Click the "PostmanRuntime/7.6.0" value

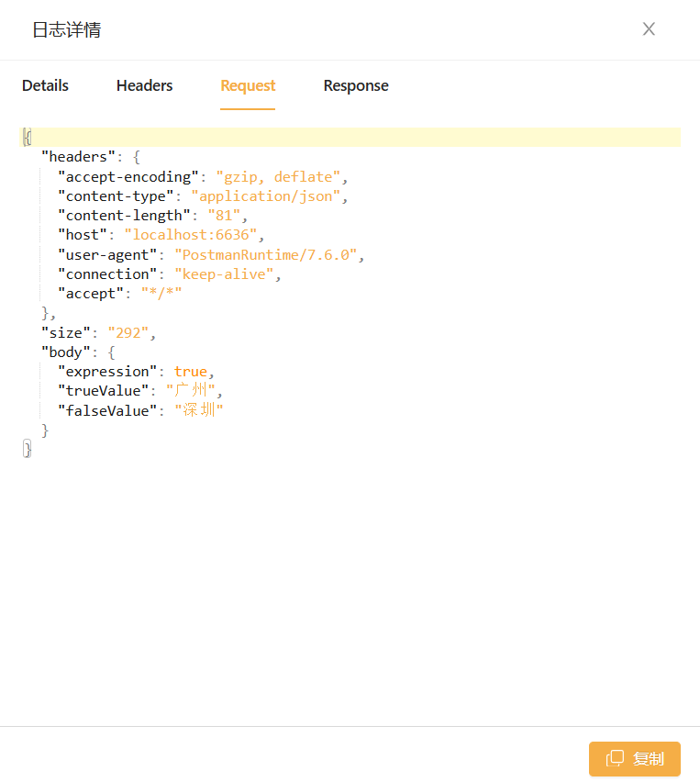click(x=266, y=255)
